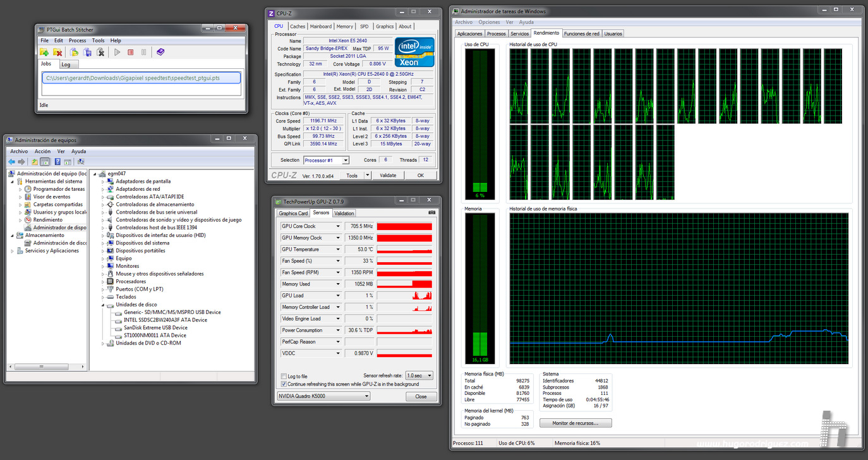Click the red stop icon in PTGui toolbar
The height and width of the screenshot is (460, 868).
pos(131,52)
